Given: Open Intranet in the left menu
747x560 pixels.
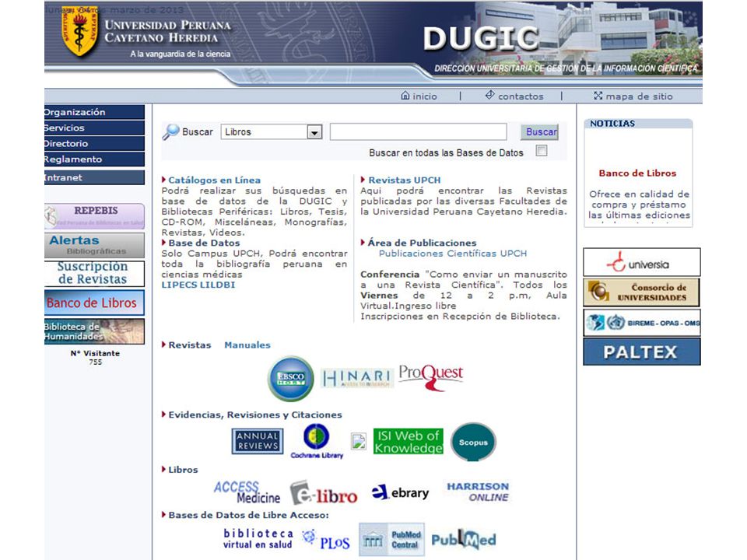Looking at the screenshot, I should pyautogui.click(x=94, y=177).
